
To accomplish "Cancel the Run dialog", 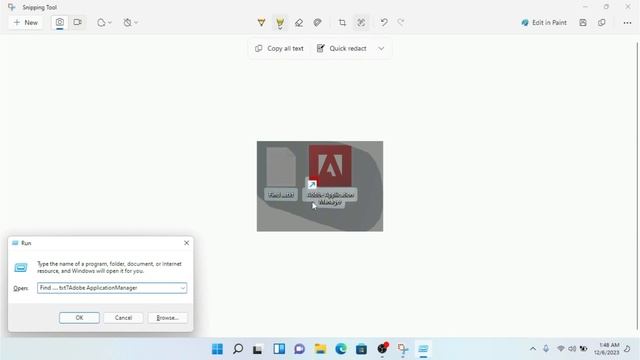I will 123,318.
